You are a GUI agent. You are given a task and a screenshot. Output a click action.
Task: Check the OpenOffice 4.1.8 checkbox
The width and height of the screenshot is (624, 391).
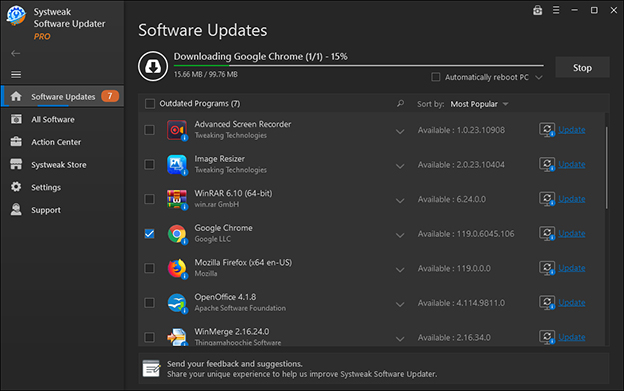click(149, 303)
